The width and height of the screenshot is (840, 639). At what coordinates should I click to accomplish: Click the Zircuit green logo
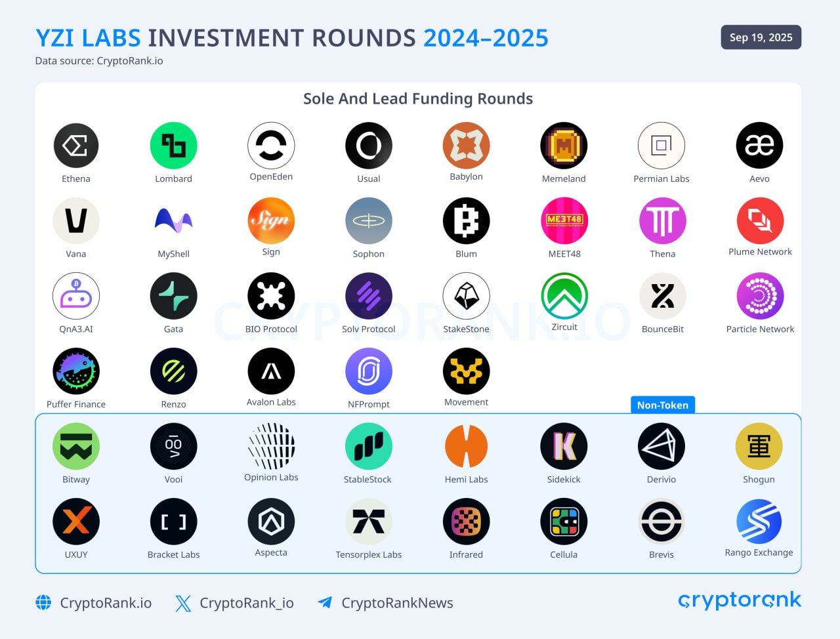click(x=564, y=296)
